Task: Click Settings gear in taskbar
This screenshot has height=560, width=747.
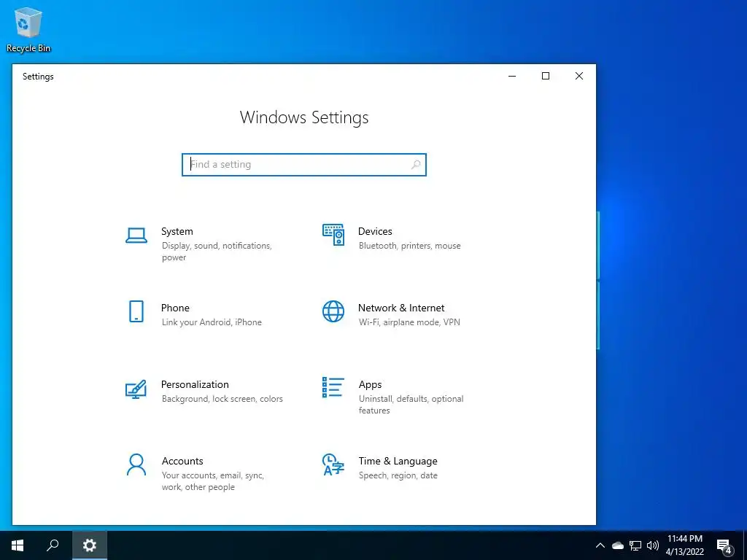Action: [90, 545]
